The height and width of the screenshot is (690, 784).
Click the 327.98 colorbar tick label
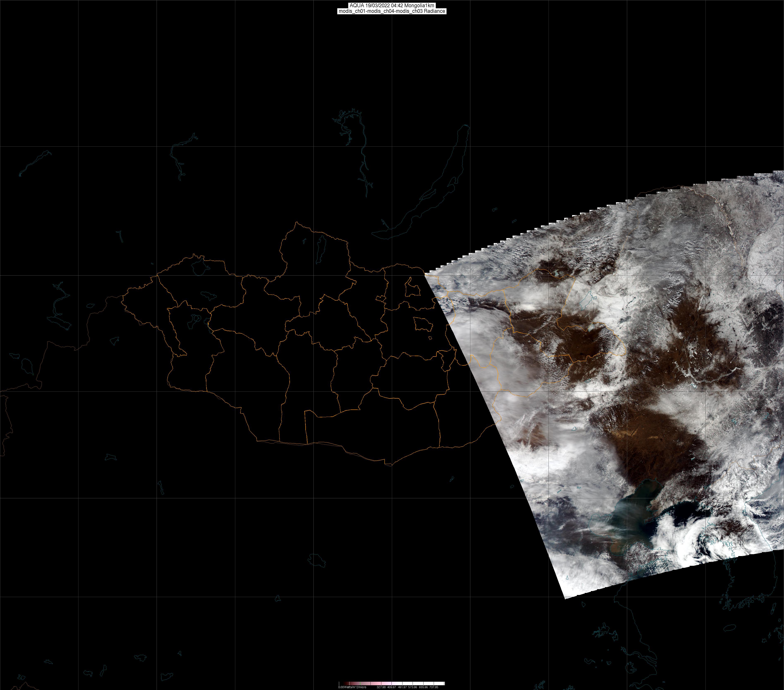click(x=381, y=687)
